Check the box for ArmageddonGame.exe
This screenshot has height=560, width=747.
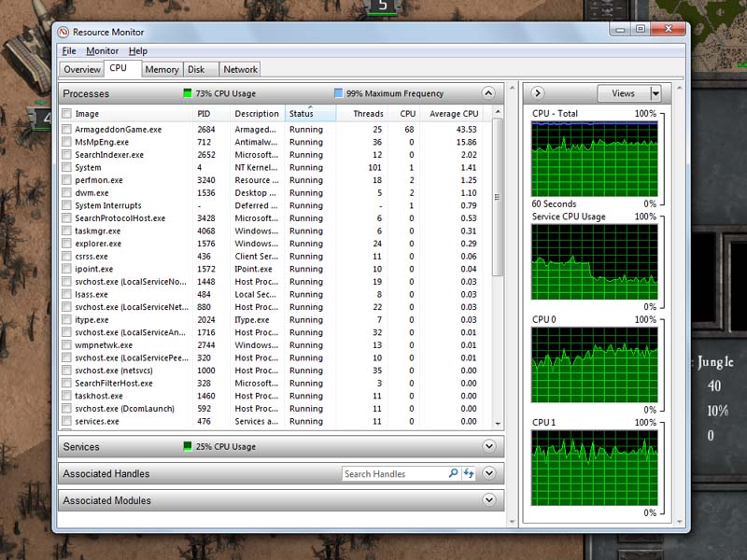[x=66, y=129]
